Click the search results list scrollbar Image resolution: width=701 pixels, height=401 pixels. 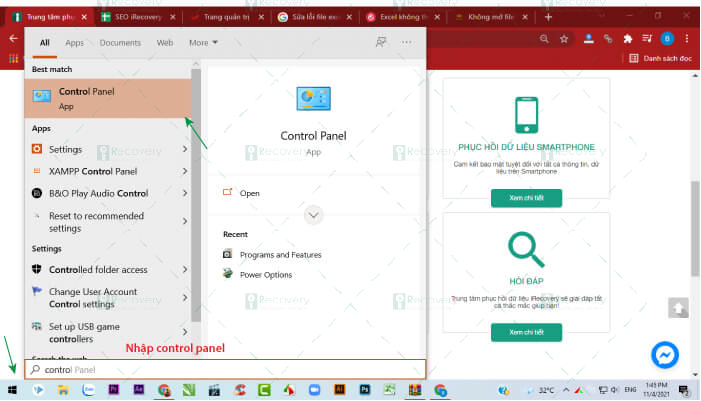click(x=196, y=194)
